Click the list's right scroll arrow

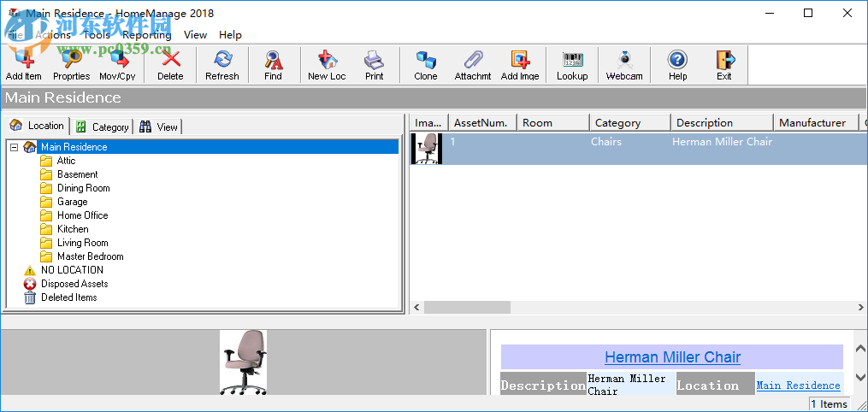[x=861, y=308]
